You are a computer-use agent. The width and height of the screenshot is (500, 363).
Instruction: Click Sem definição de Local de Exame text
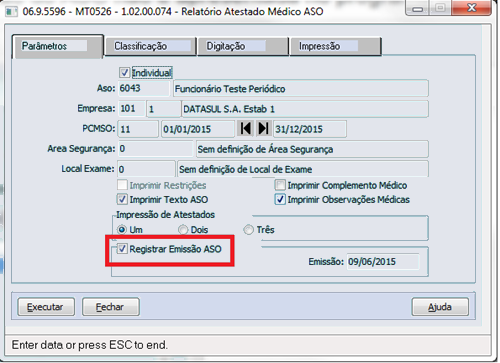[246, 169]
